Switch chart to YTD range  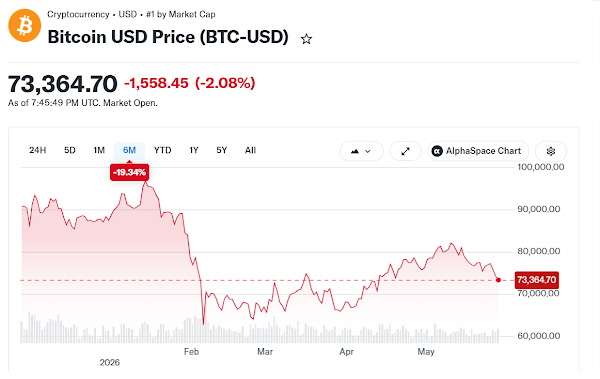coord(163,150)
